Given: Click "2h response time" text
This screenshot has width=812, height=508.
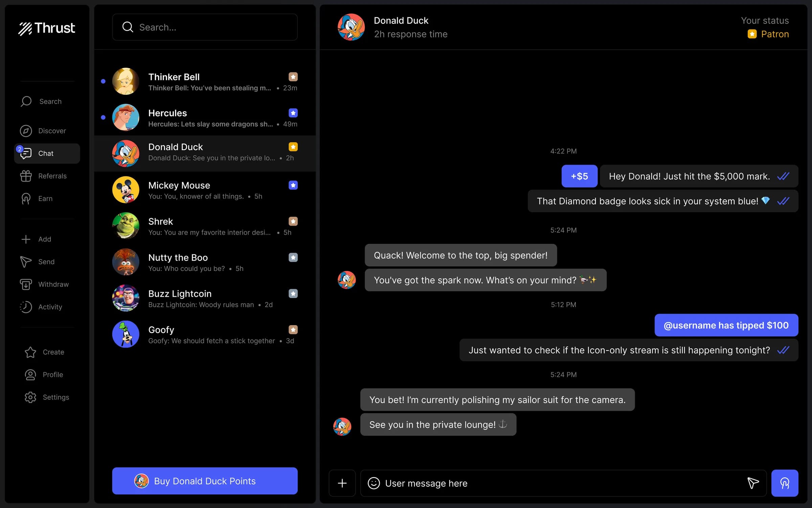Looking at the screenshot, I should tap(411, 34).
